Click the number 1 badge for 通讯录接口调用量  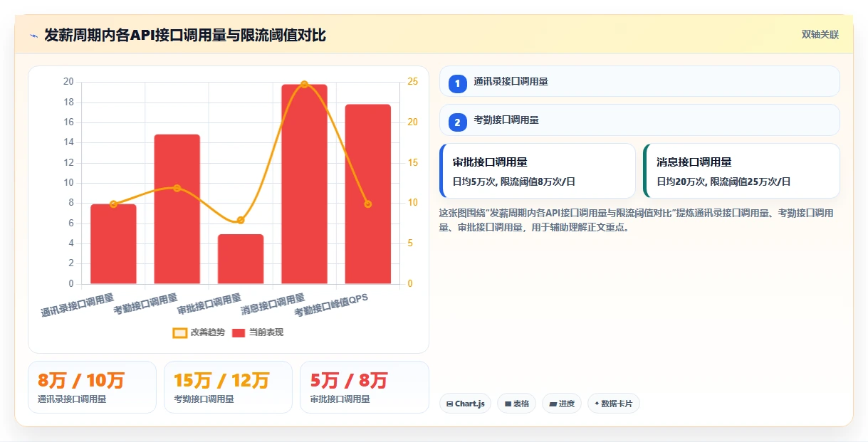tap(458, 84)
